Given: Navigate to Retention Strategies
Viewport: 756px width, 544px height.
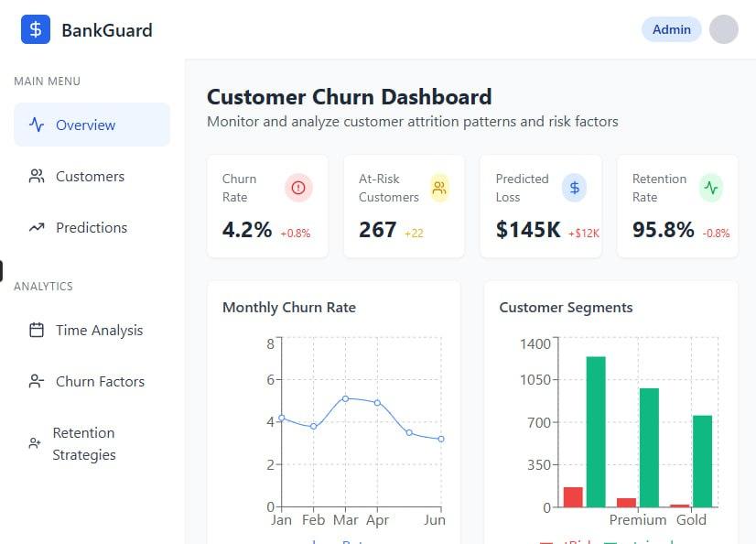Looking at the screenshot, I should (x=92, y=443).
